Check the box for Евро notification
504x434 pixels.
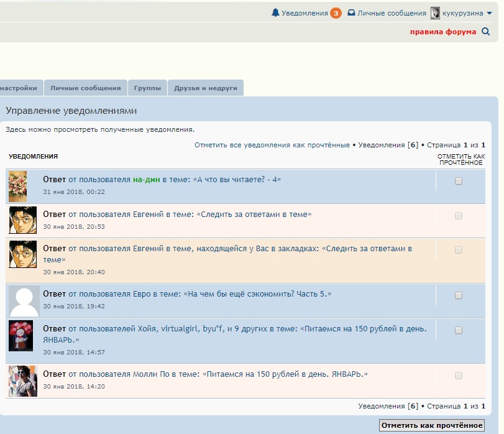(459, 295)
